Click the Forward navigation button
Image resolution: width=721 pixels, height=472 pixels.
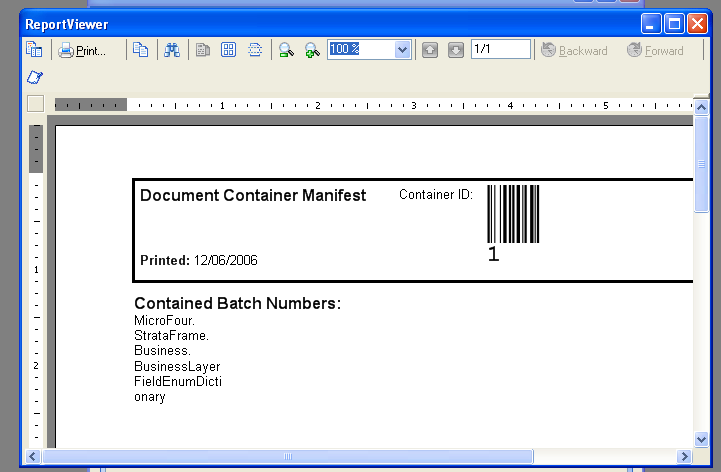tap(656, 50)
